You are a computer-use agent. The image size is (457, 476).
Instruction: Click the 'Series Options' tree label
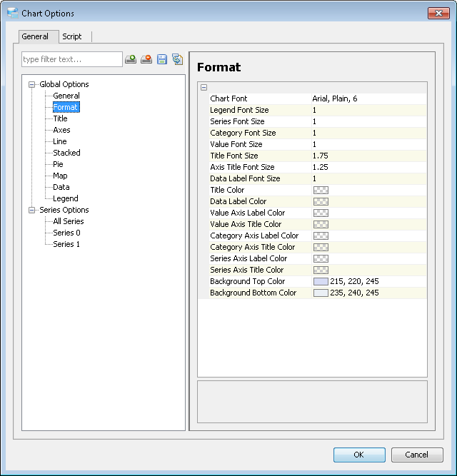coord(64,210)
